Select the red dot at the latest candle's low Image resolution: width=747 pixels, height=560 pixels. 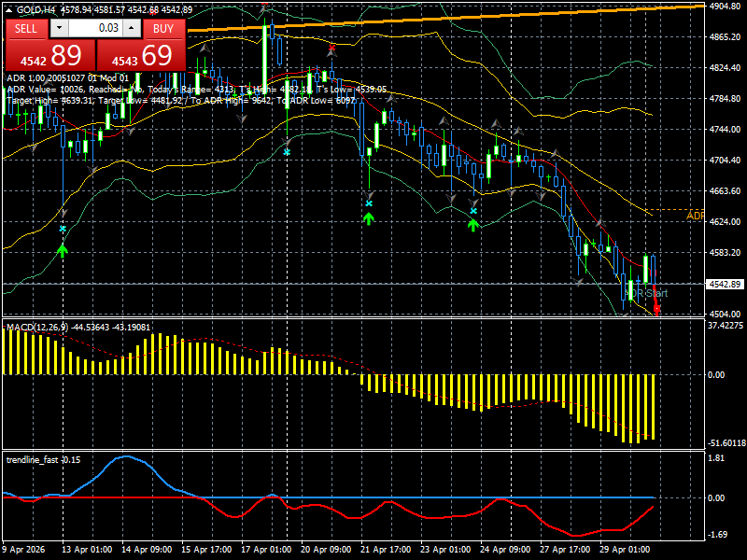(657, 309)
